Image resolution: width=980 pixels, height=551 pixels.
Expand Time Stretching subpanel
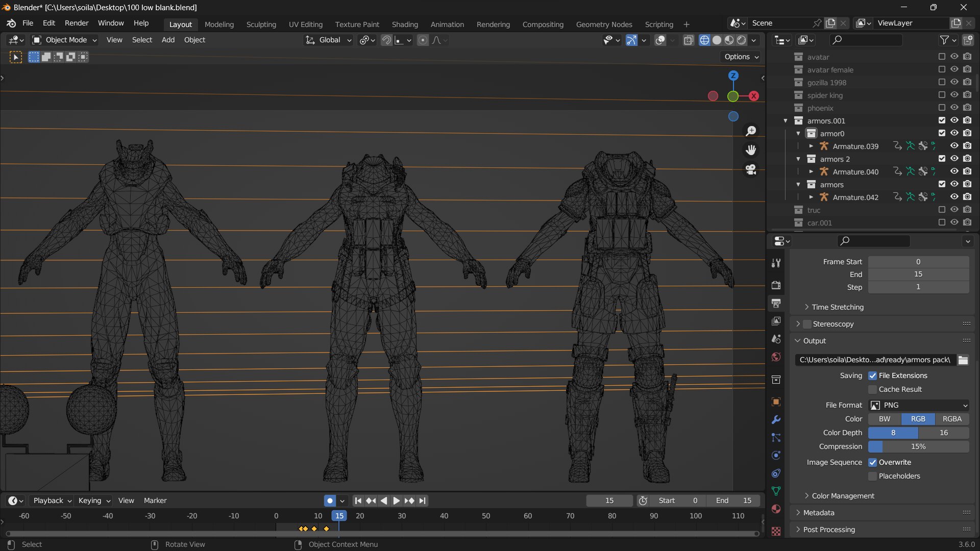tap(837, 307)
